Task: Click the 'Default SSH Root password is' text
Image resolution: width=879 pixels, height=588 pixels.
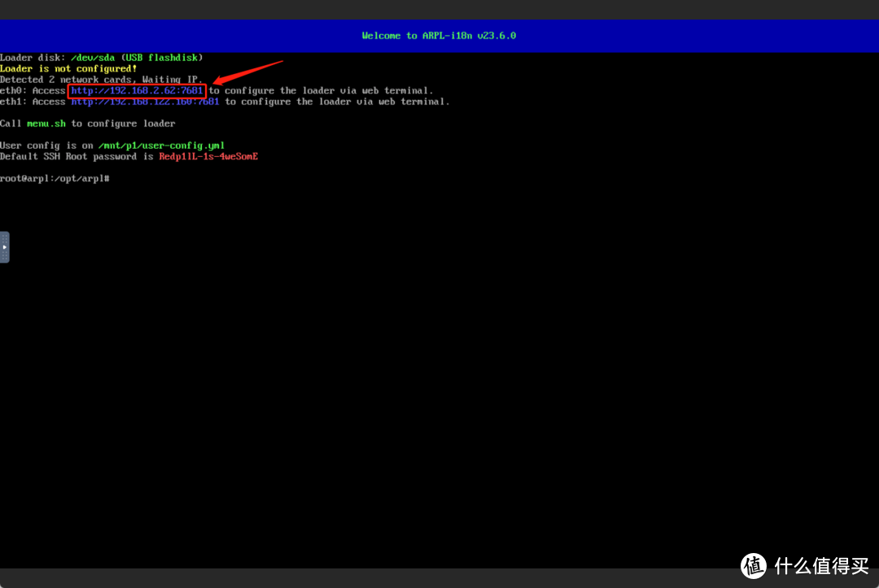Action: pos(77,157)
